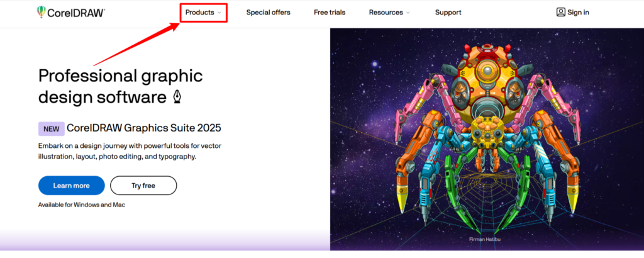Image resolution: width=644 pixels, height=258 pixels.
Task: Click the Available for Windows and Mac text
Action: pyautogui.click(x=81, y=205)
